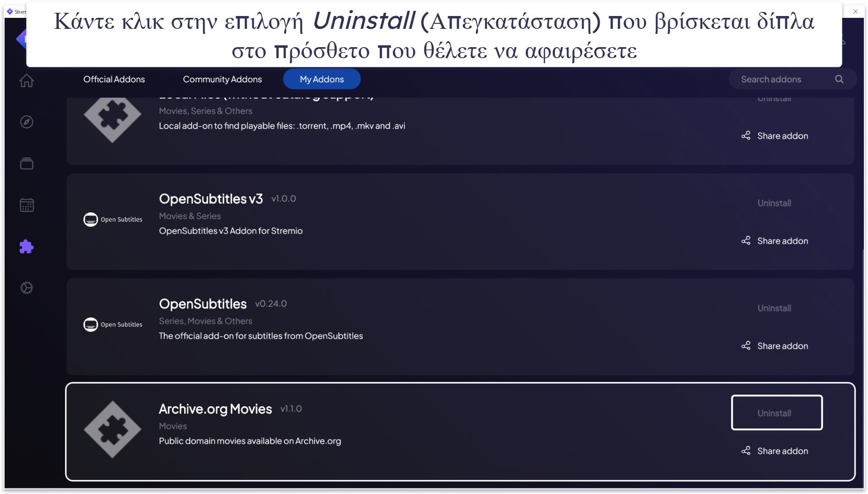Click the 'Series, Movies & Others' category label
The height and width of the screenshot is (494, 868).
point(205,321)
